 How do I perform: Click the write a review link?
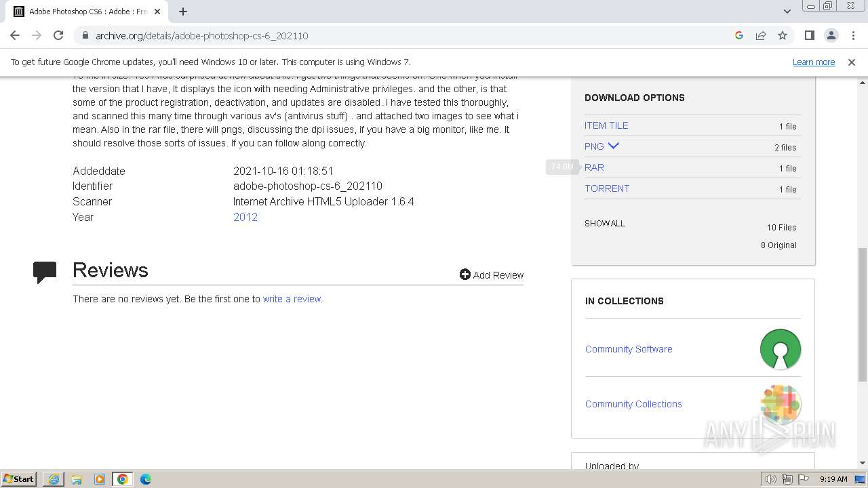pos(292,299)
